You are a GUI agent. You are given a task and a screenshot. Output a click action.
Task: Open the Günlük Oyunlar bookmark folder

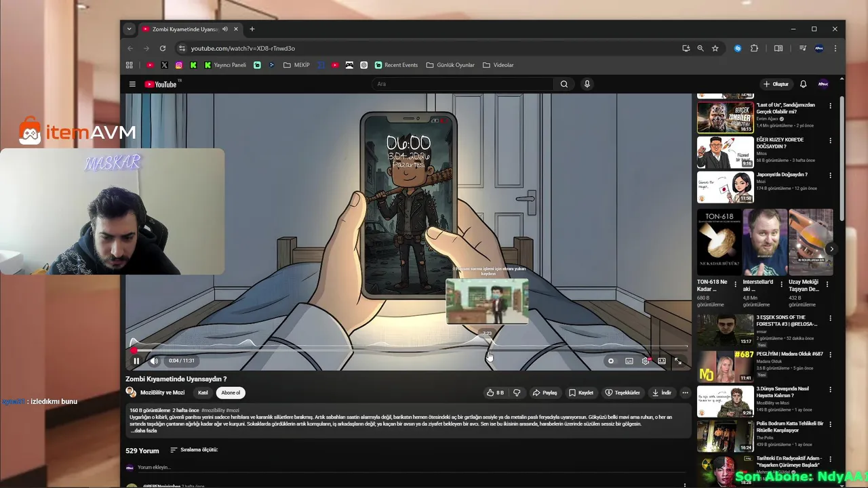click(450, 65)
